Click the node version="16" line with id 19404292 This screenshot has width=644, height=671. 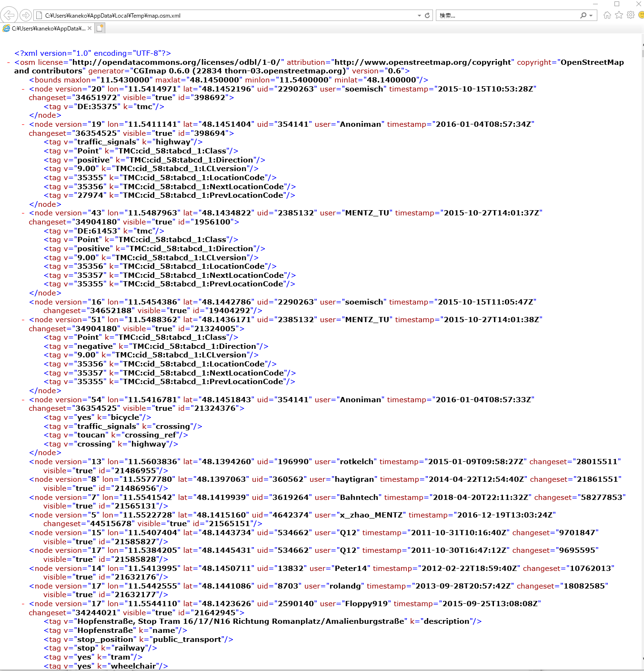[x=283, y=306]
